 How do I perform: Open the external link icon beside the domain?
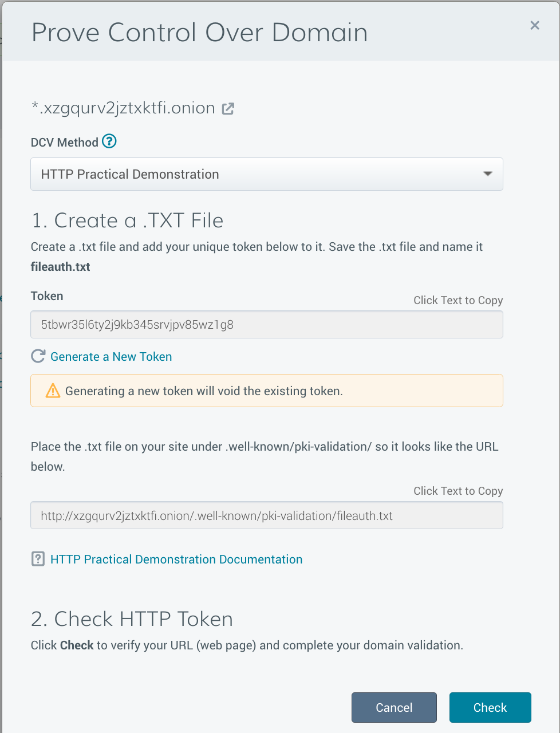click(x=228, y=108)
